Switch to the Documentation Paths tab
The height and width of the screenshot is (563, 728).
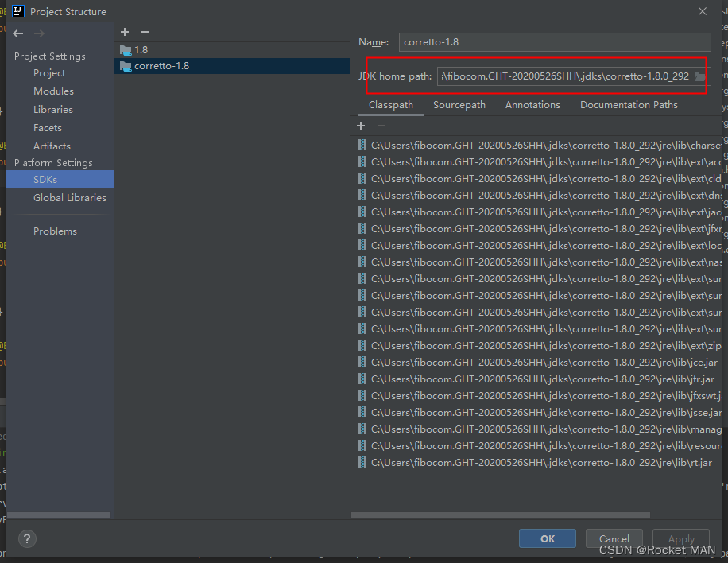coord(629,104)
